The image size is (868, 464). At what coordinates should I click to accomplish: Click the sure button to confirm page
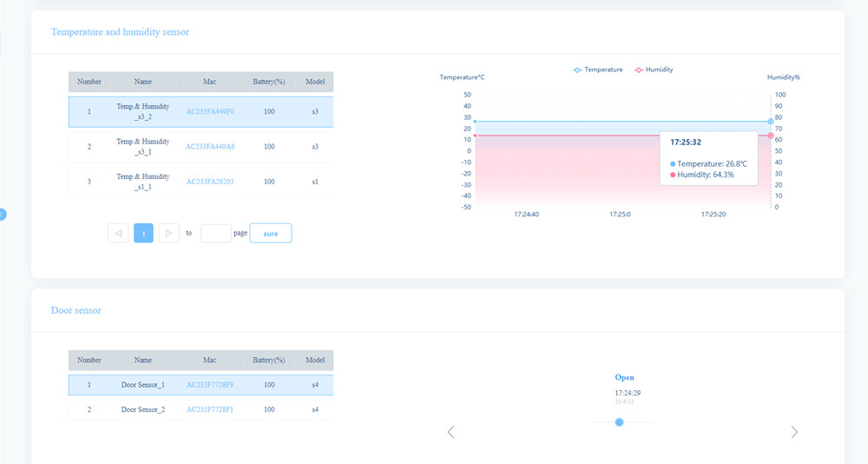(x=271, y=233)
